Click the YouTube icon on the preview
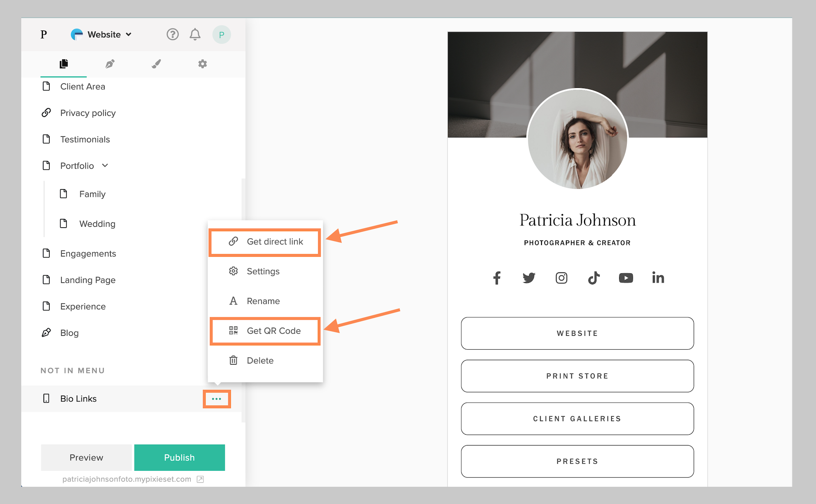816x504 pixels. pyautogui.click(x=626, y=278)
